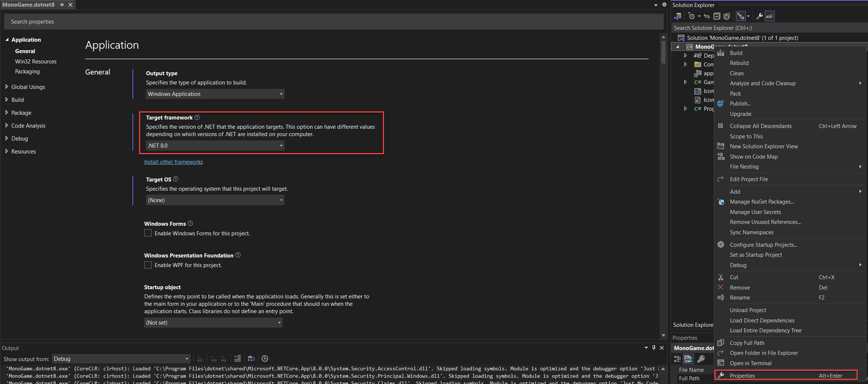
Task: Open the Target OS dropdown
Action: point(215,200)
